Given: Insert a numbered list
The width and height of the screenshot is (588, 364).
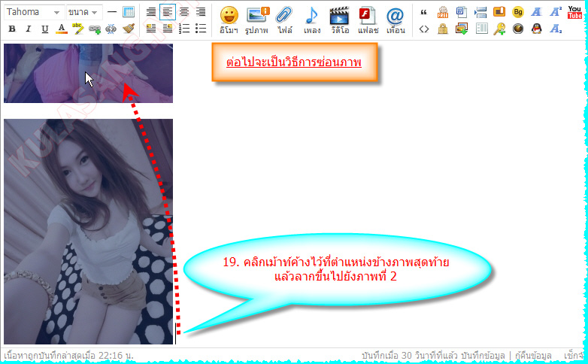Looking at the screenshot, I should tap(184, 29).
